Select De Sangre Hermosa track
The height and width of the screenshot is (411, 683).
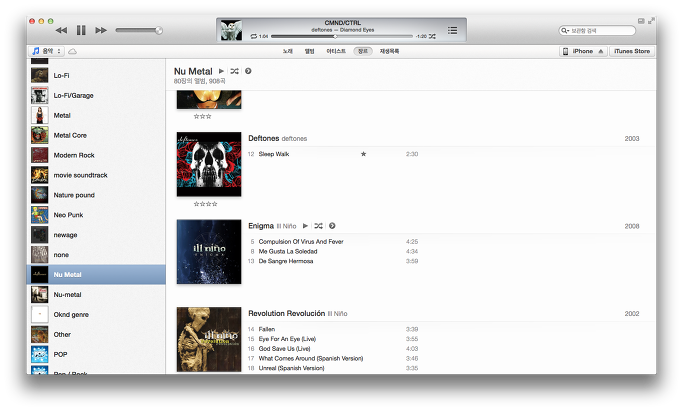pos(333,261)
